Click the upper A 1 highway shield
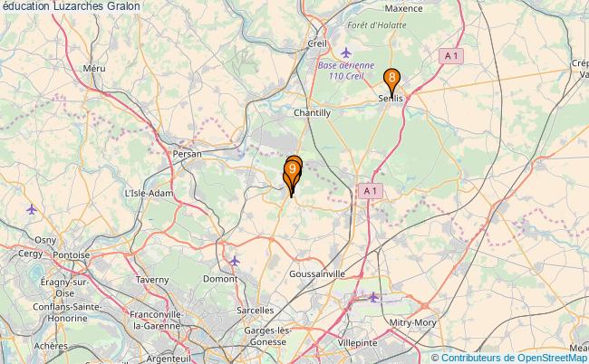Image resolution: width=589 pixels, height=364 pixels. [x=451, y=56]
